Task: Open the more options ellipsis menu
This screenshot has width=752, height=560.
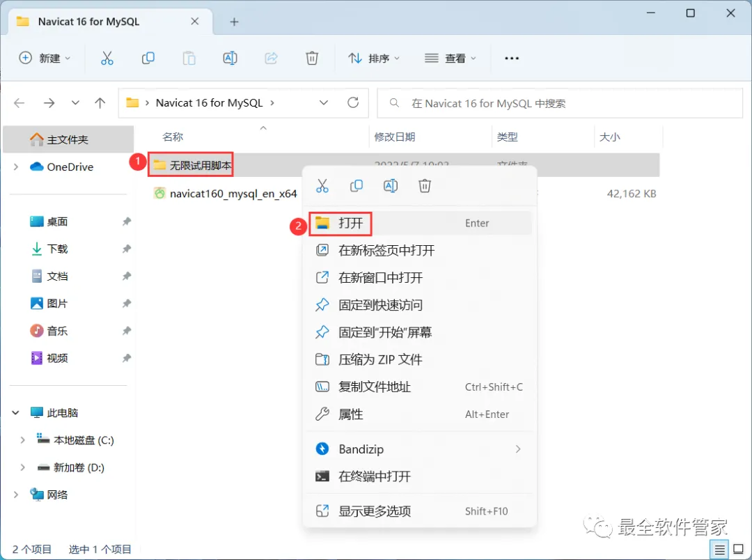Action: tap(512, 58)
